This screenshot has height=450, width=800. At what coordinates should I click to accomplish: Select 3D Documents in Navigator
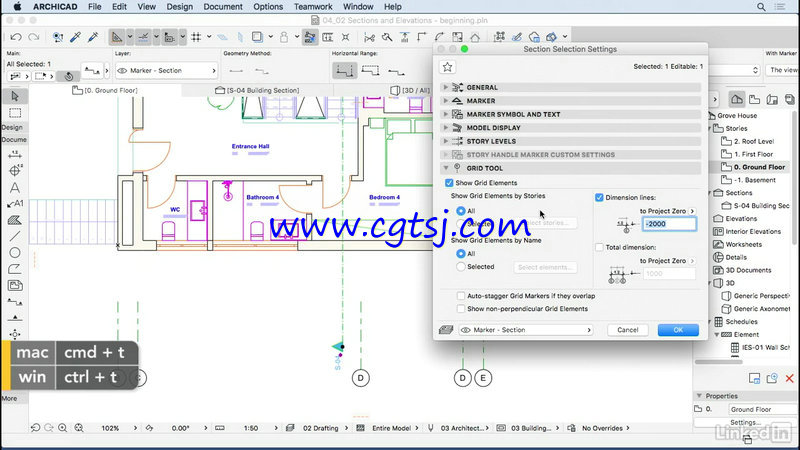748,270
